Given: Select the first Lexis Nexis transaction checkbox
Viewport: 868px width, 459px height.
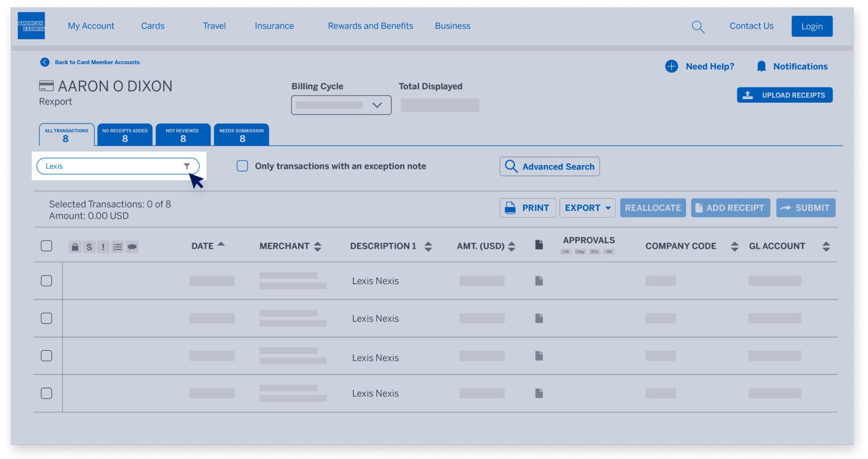Looking at the screenshot, I should tap(46, 281).
